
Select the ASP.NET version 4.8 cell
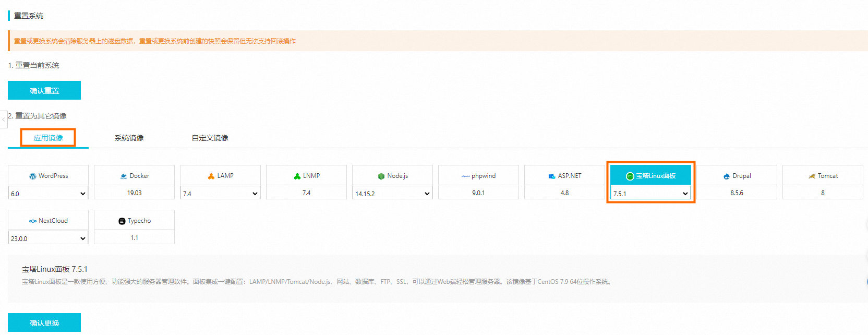click(x=564, y=193)
